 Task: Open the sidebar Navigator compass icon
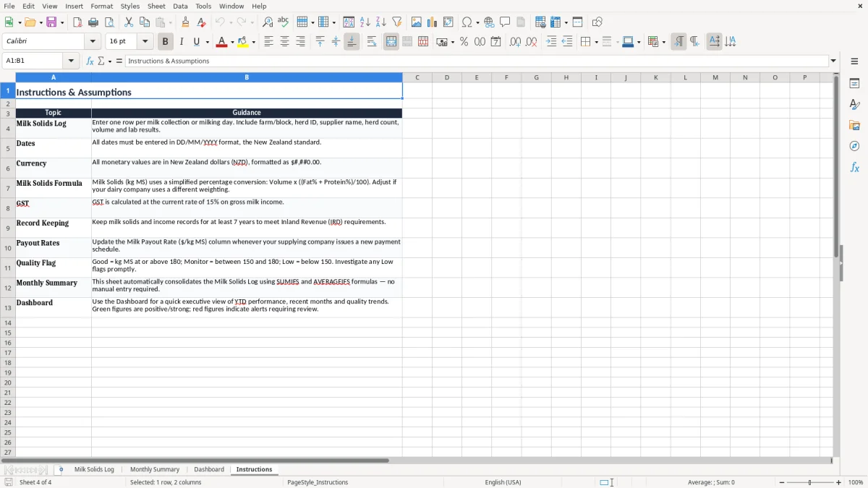[854, 146]
